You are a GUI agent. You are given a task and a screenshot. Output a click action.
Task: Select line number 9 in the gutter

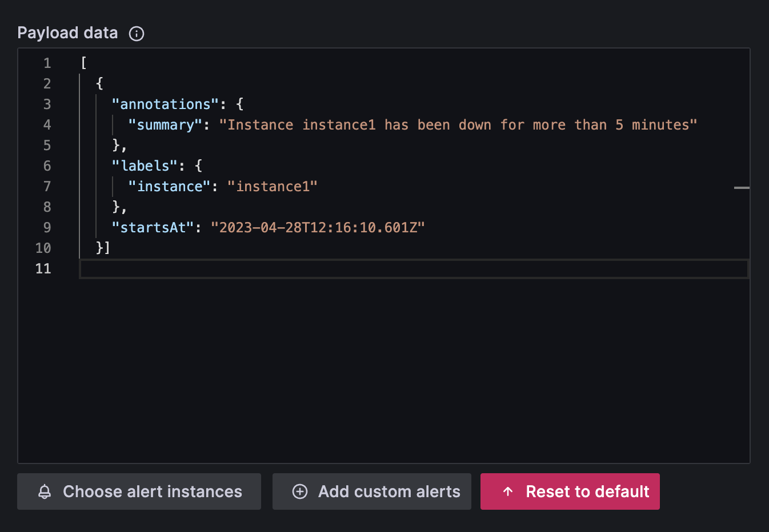pos(47,227)
